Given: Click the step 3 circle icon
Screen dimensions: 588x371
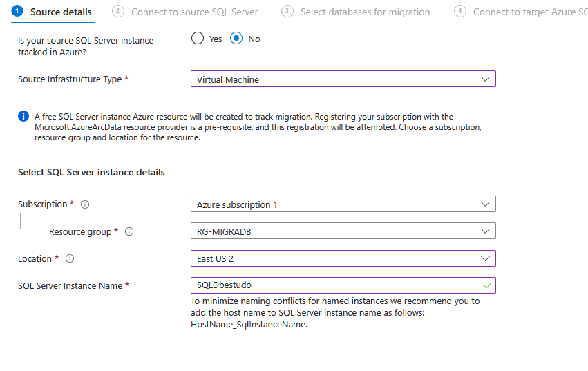Looking at the screenshot, I should 287,12.
